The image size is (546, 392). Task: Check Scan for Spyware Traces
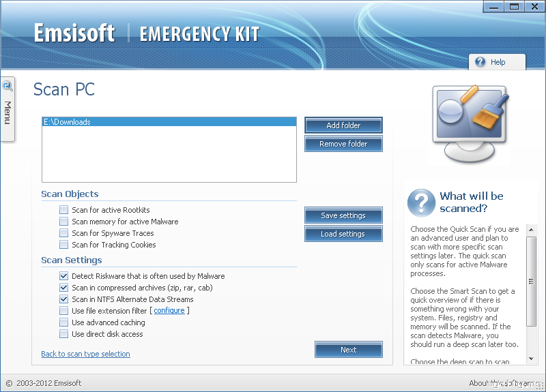(64, 233)
